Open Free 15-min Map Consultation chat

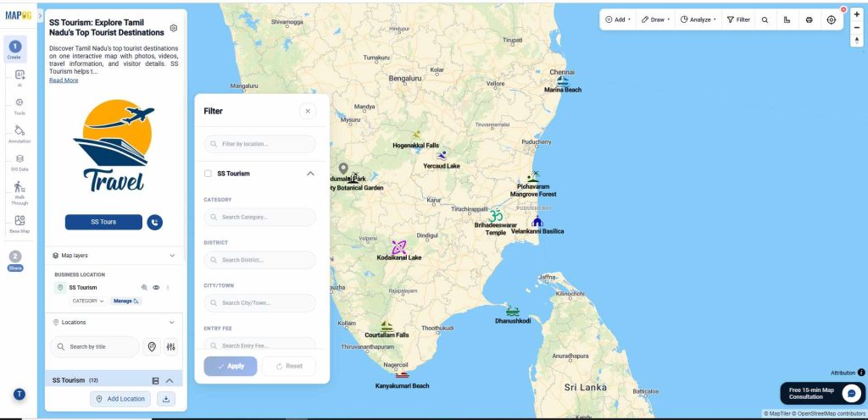(822, 394)
